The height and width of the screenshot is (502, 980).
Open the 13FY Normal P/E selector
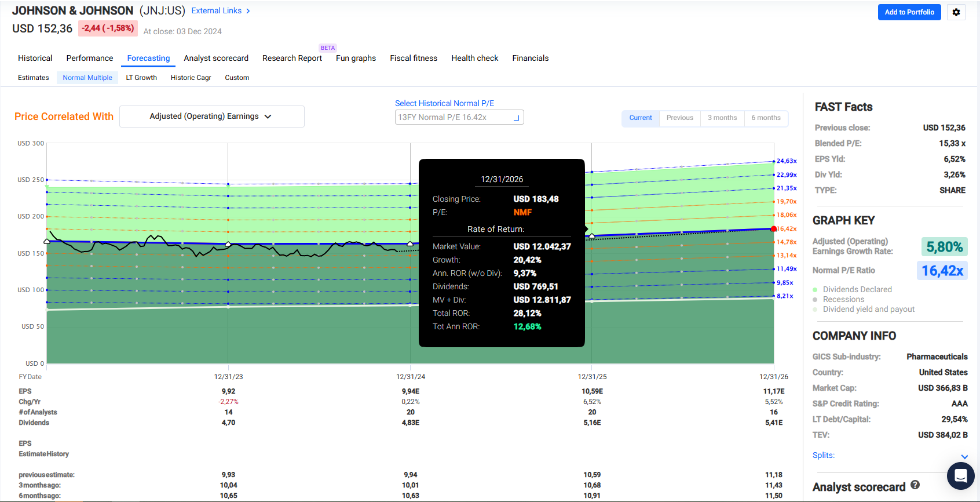coord(459,118)
